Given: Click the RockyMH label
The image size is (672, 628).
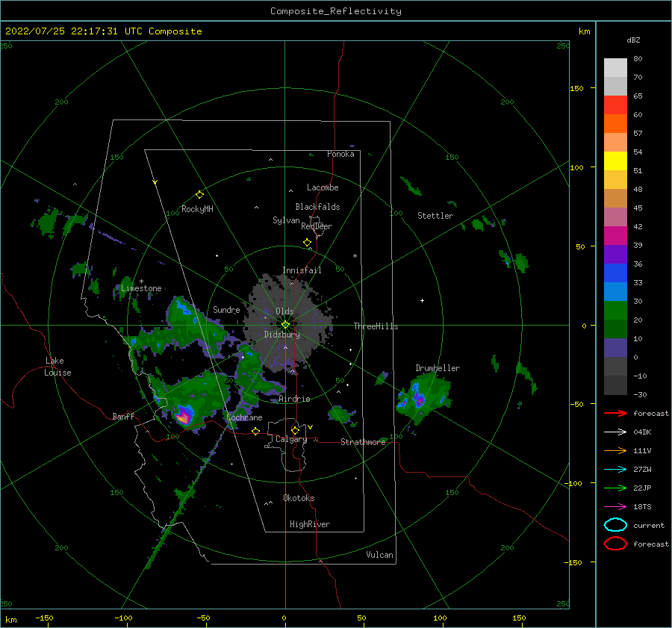Looking at the screenshot, I should click(x=197, y=209).
